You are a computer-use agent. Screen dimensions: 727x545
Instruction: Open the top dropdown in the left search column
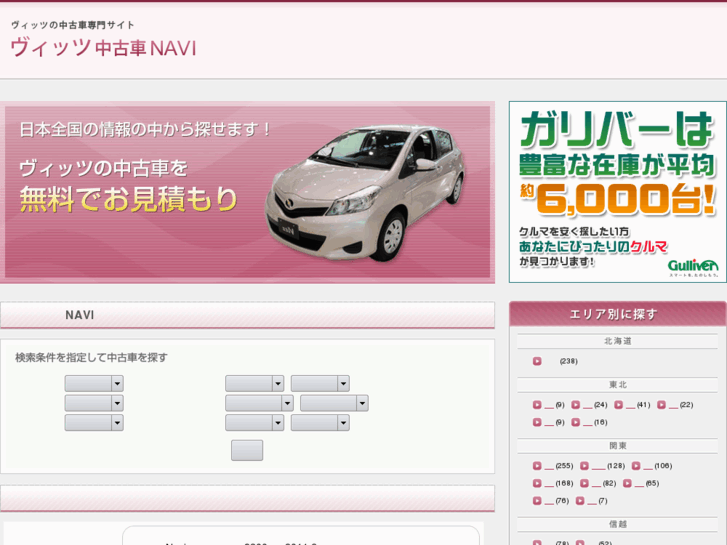pyautogui.click(x=94, y=384)
